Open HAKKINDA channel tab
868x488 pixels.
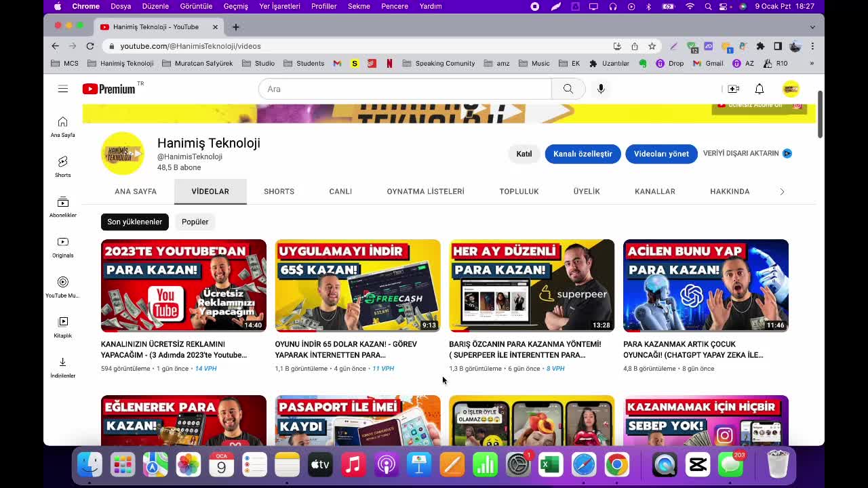(x=730, y=191)
